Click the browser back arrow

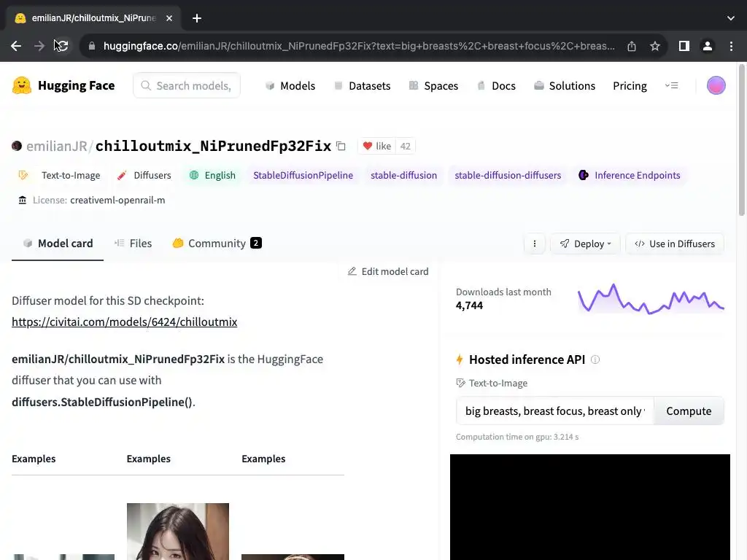16,46
